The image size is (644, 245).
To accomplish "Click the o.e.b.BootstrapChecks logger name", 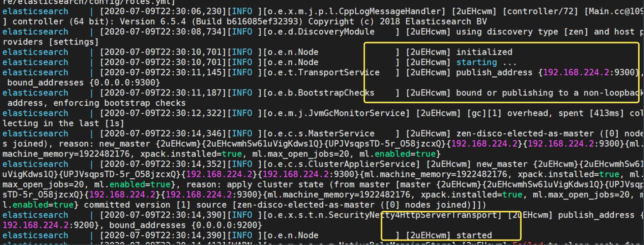I will coord(321,93).
